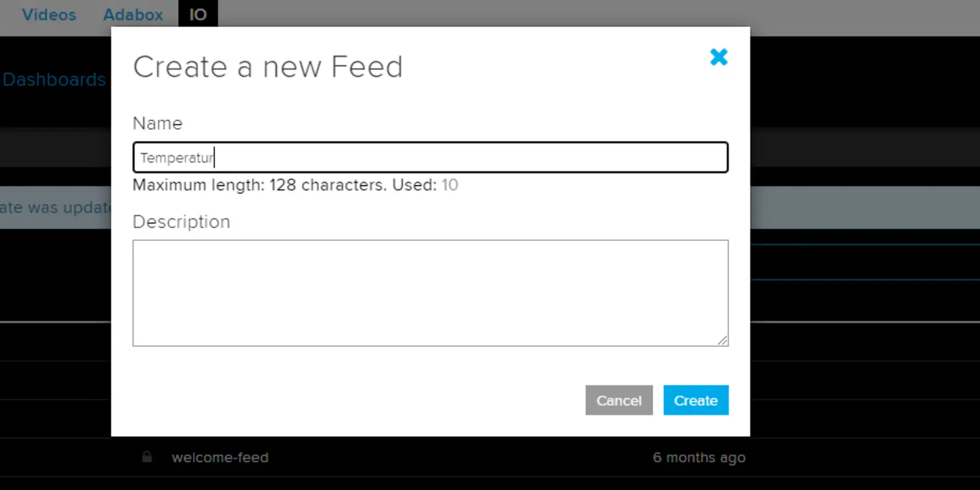Click the Name field label
Screen dimensions: 980x490
coord(157,124)
